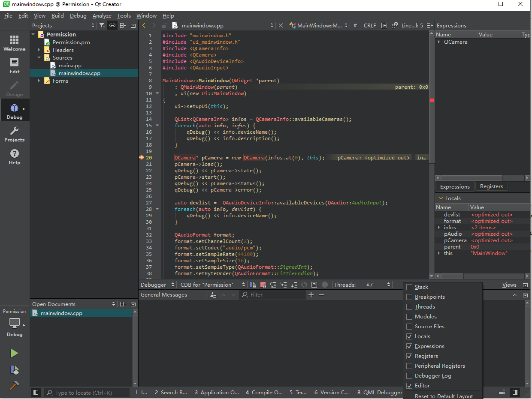The width and height of the screenshot is (532, 399).
Task: Enable the Threads view checkbox
Action: 409,307
